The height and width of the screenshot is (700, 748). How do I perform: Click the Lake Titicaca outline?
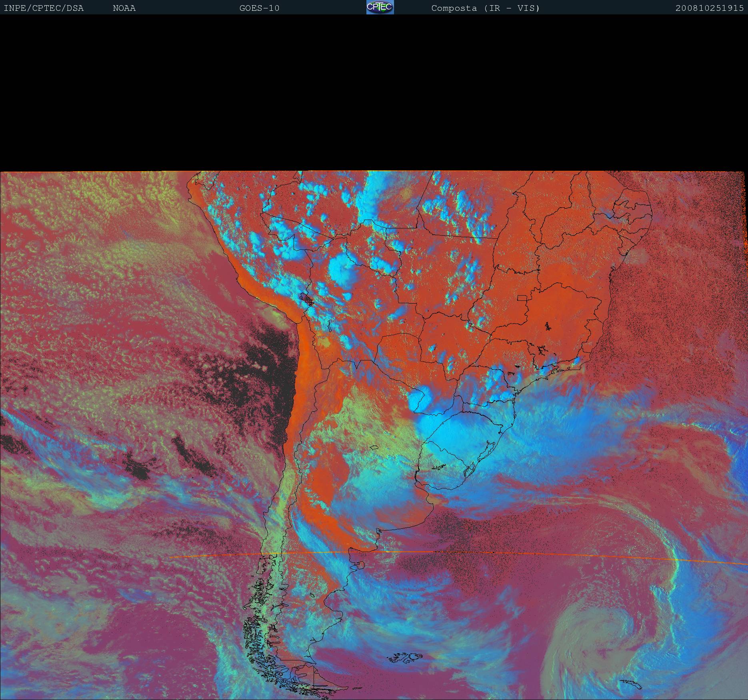coord(307,299)
